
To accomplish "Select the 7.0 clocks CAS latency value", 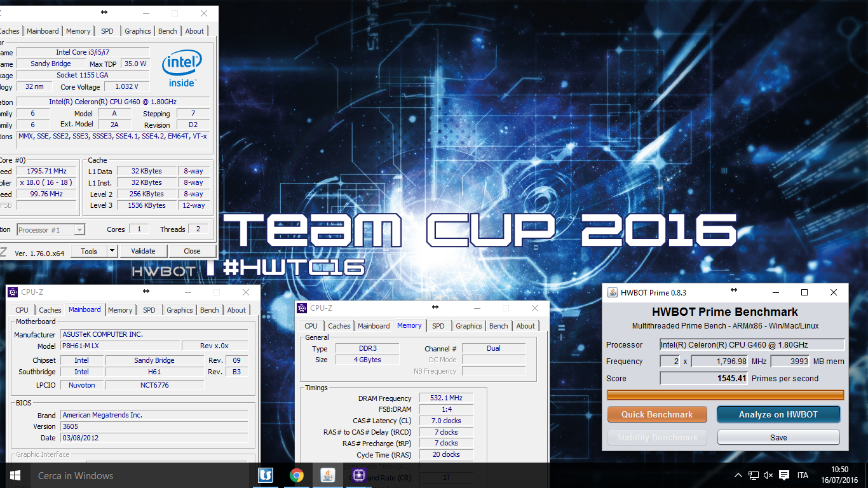I will [445, 421].
